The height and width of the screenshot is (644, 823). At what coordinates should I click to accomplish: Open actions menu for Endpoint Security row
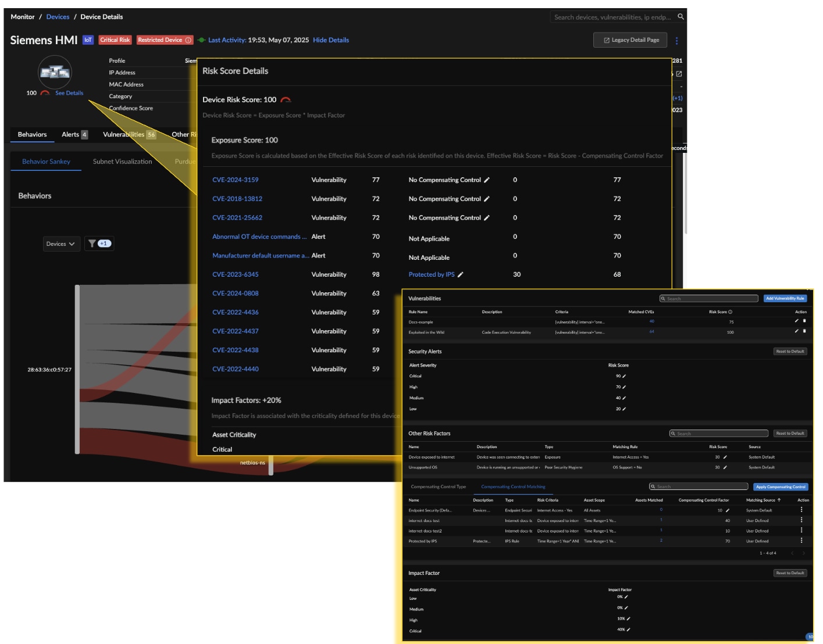pos(801,510)
